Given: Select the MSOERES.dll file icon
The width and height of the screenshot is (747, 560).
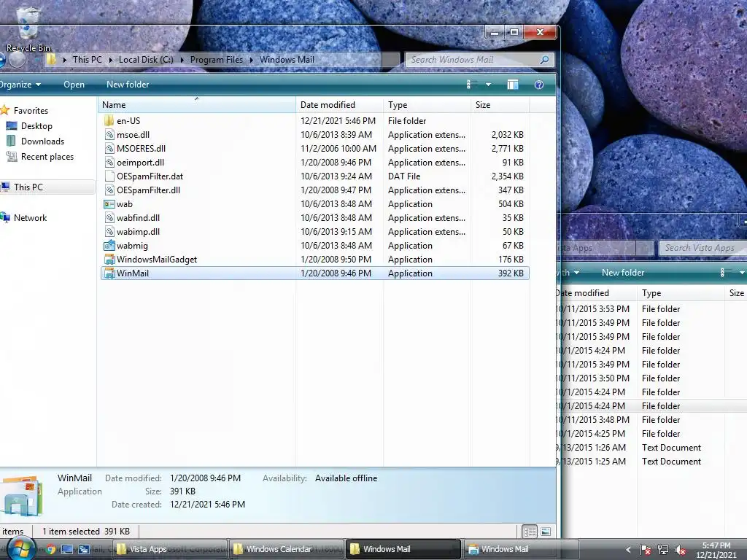Looking at the screenshot, I should pyautogui.click(x=109, y=148).
